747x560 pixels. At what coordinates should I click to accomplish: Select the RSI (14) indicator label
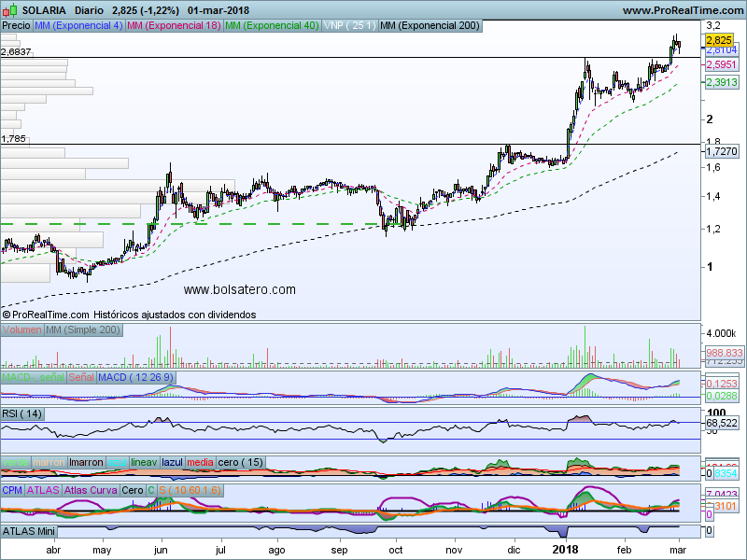pos(23,413)
